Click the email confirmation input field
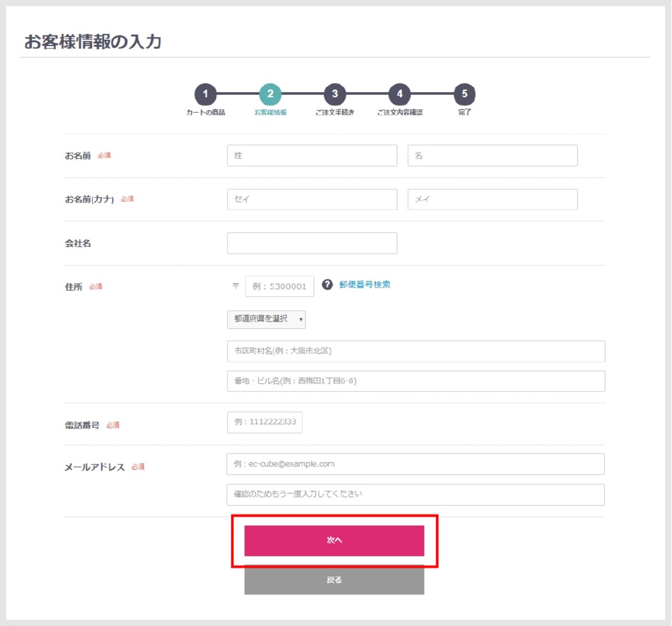Image resolution: width=672 pixels, height=626 pixels. [x=415, y=494]
